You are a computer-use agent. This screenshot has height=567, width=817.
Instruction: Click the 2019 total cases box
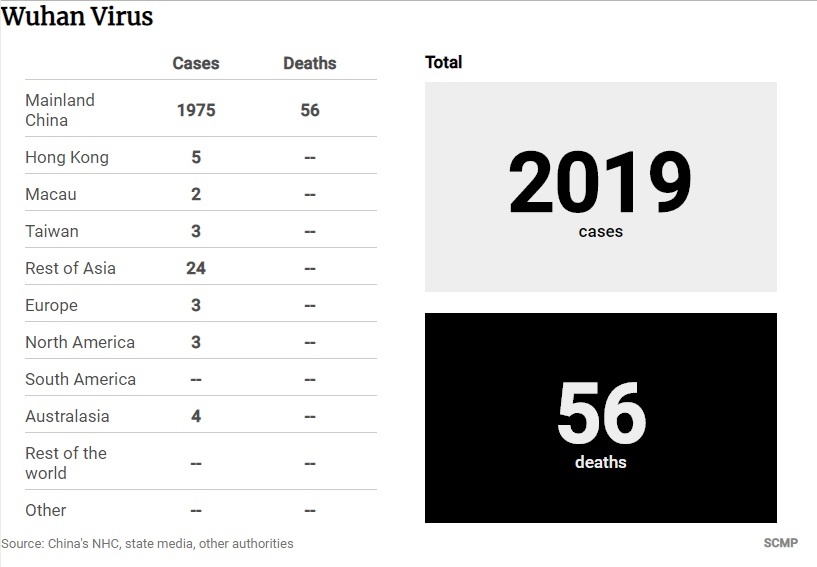point(600,187)
